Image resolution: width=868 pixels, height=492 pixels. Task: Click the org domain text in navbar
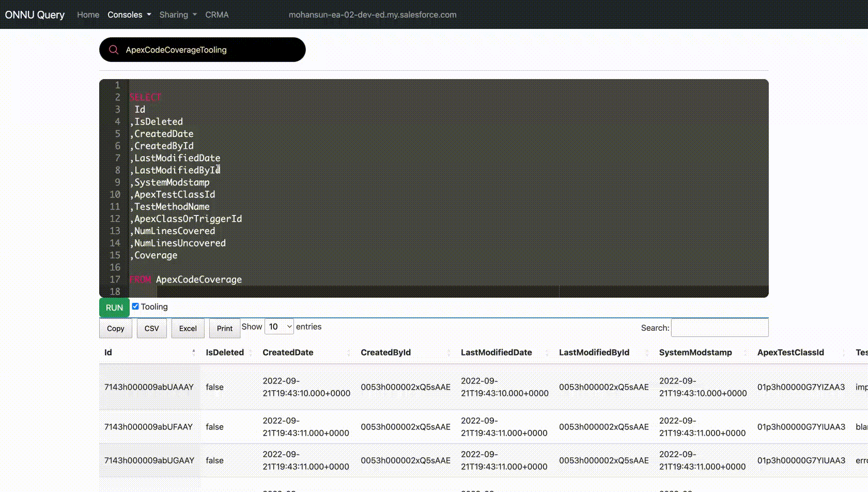coord(373,14)
